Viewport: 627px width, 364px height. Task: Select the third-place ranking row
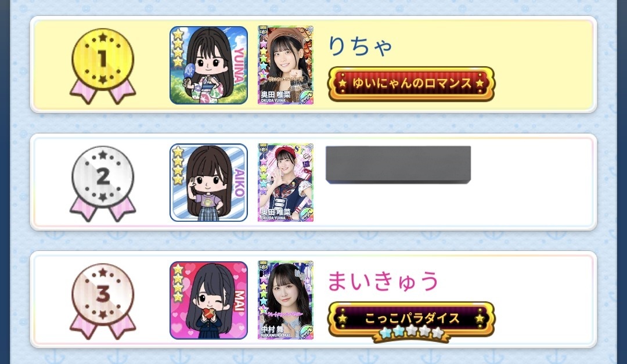point(313,300)
